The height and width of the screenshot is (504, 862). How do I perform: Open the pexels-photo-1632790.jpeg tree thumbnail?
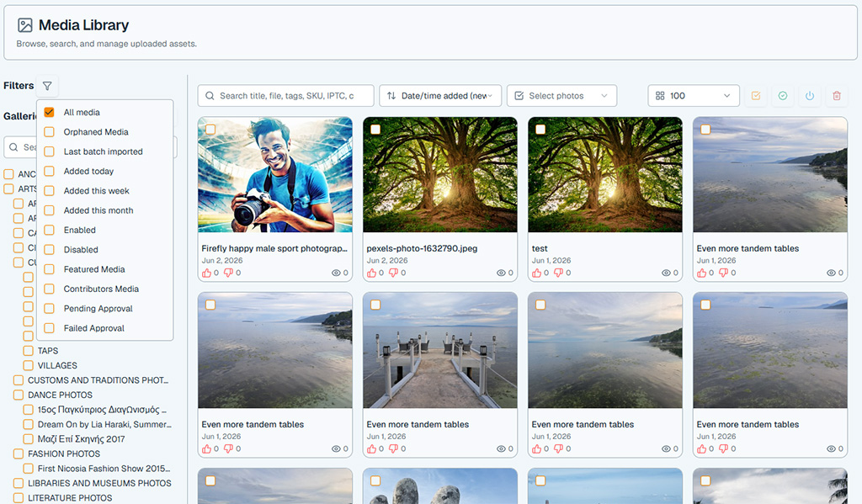[x=439, y=175]
